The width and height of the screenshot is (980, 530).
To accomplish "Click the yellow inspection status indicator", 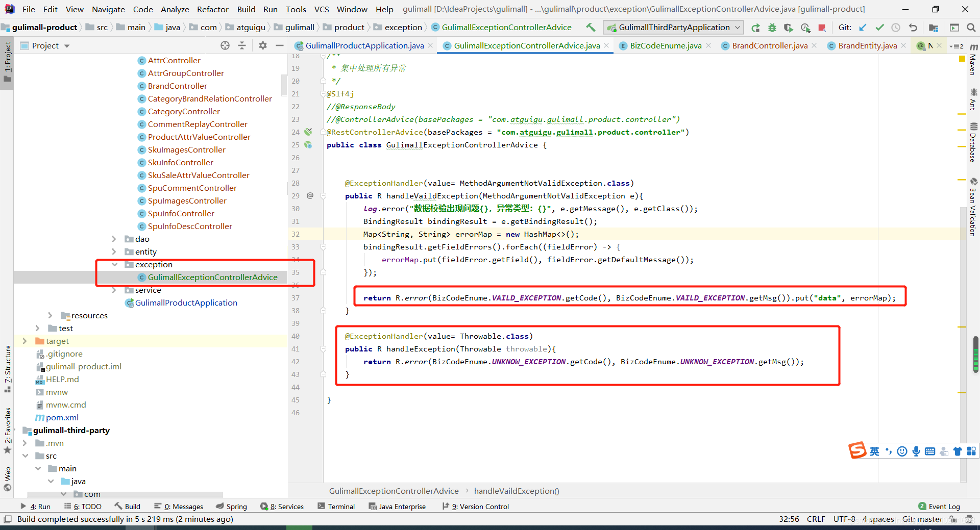I will tap(962, 59).
